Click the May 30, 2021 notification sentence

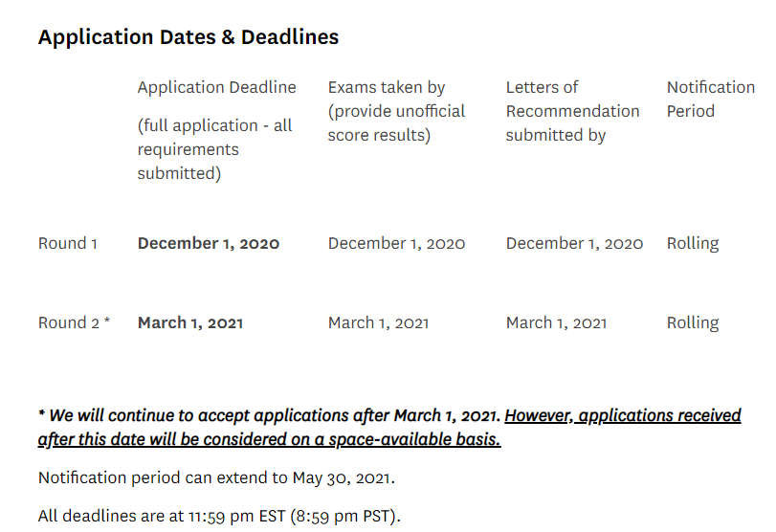(216, 477)
